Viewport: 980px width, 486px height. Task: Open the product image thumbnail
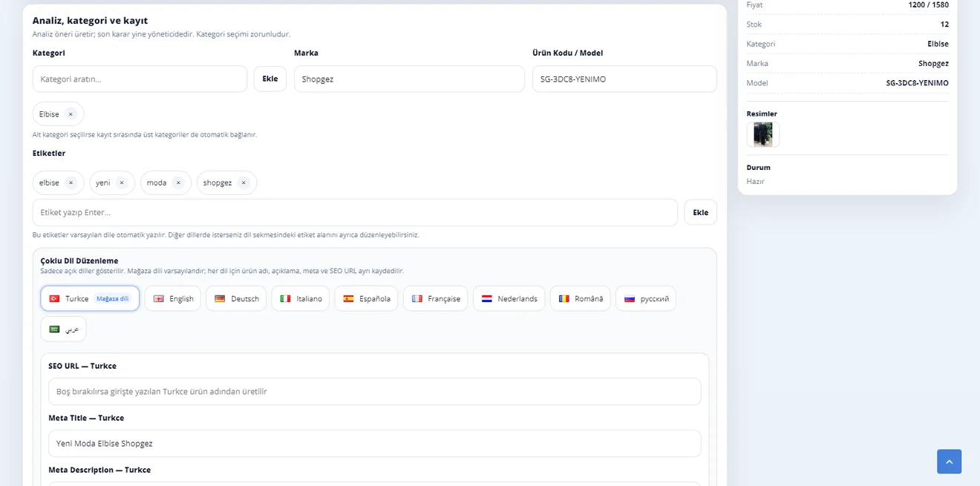point(762,134)
